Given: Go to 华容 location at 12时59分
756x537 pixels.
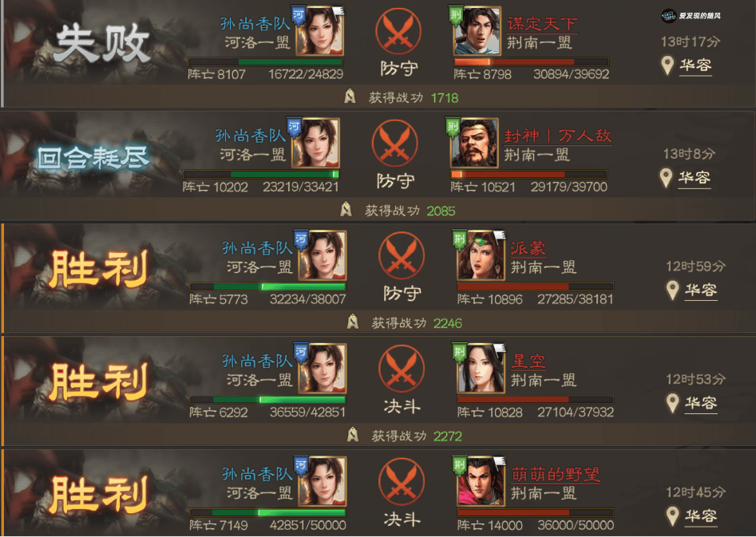Looking at the screenshot, I should tap(701, 290).
